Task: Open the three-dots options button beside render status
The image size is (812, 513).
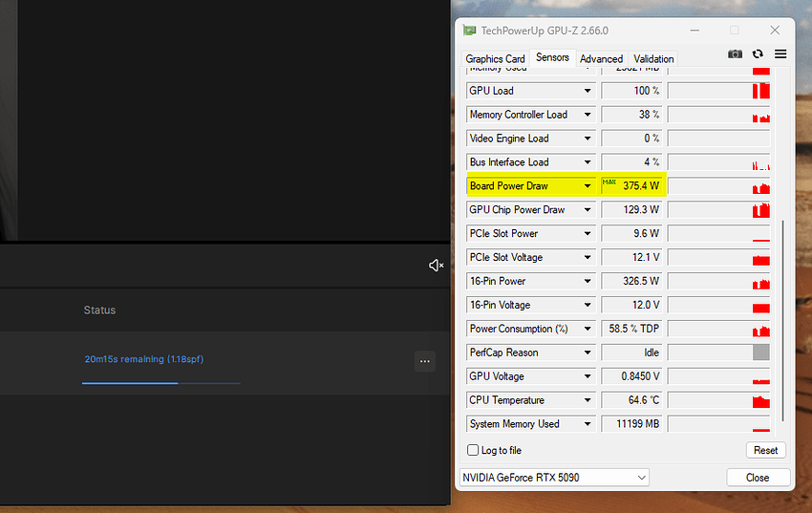Action: [425, 361]
